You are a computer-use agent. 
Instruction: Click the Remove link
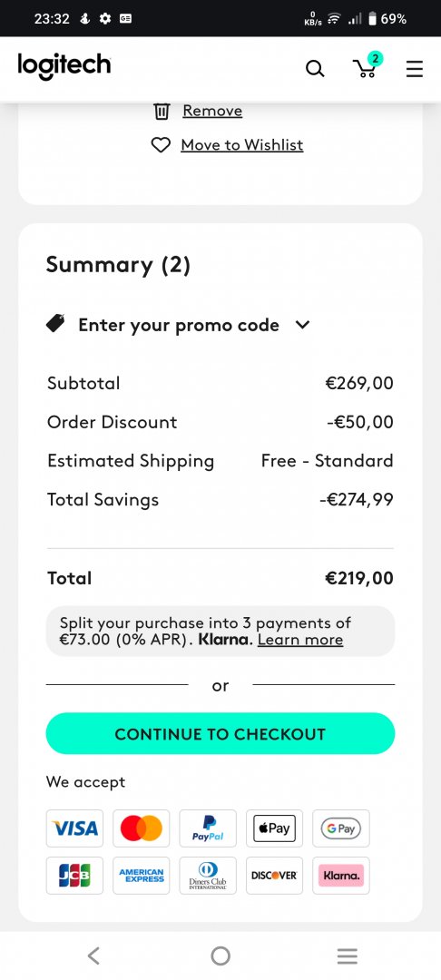coord(212,111)
